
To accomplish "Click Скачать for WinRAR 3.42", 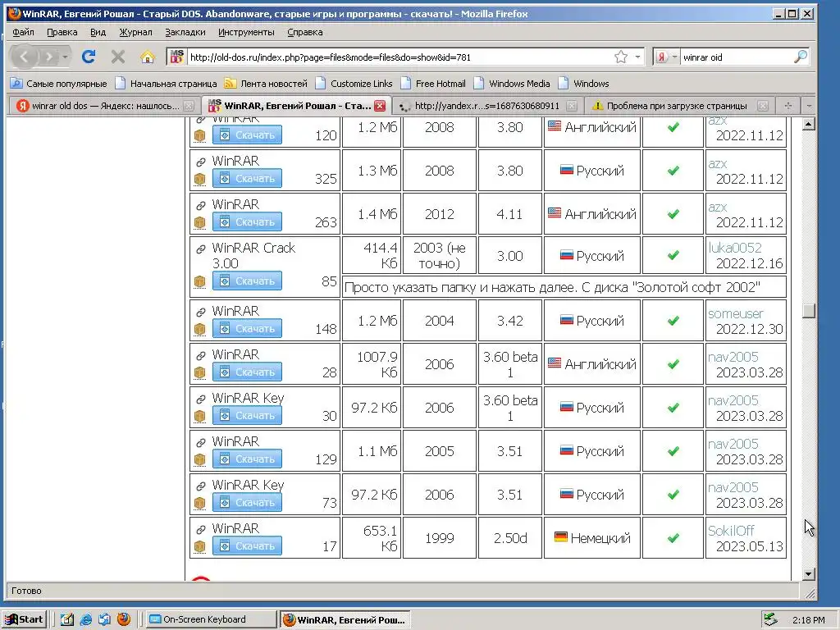I will (x=247, y=328).
